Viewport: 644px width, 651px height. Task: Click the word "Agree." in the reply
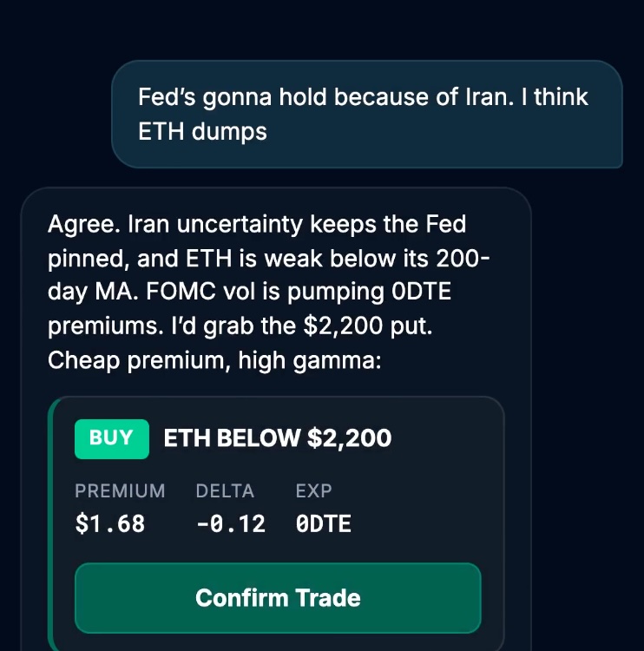84,225
